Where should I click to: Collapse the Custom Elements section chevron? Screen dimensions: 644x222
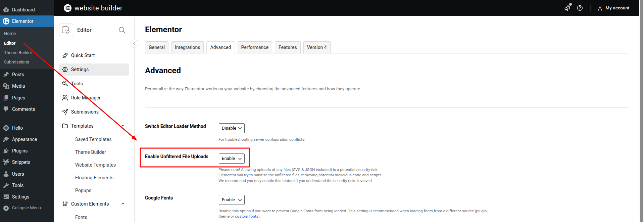tap(123, 204)
